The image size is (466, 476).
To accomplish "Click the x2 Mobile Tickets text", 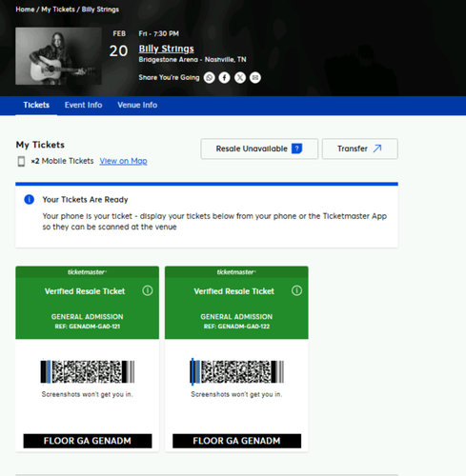I will click(x=62, y=161).
